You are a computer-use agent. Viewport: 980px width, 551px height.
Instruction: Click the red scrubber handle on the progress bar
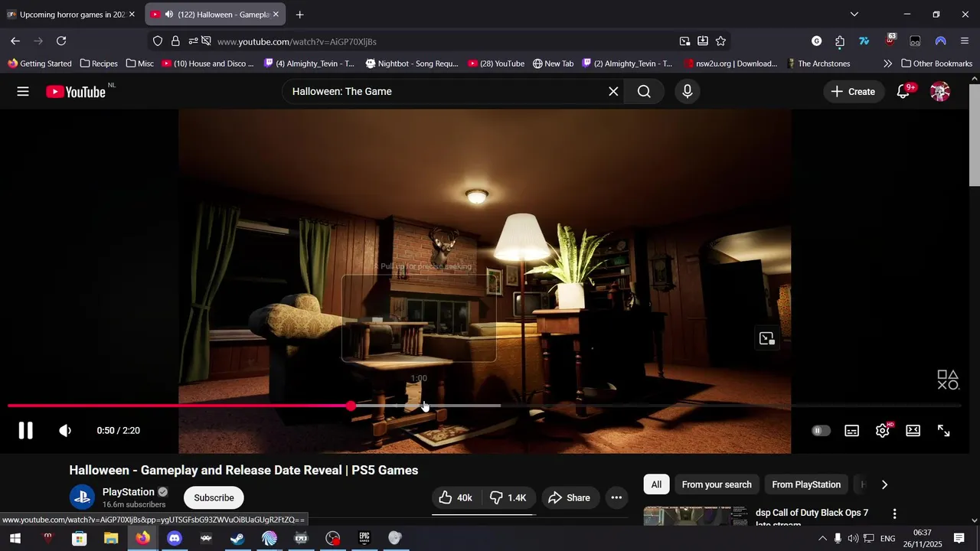351,406
